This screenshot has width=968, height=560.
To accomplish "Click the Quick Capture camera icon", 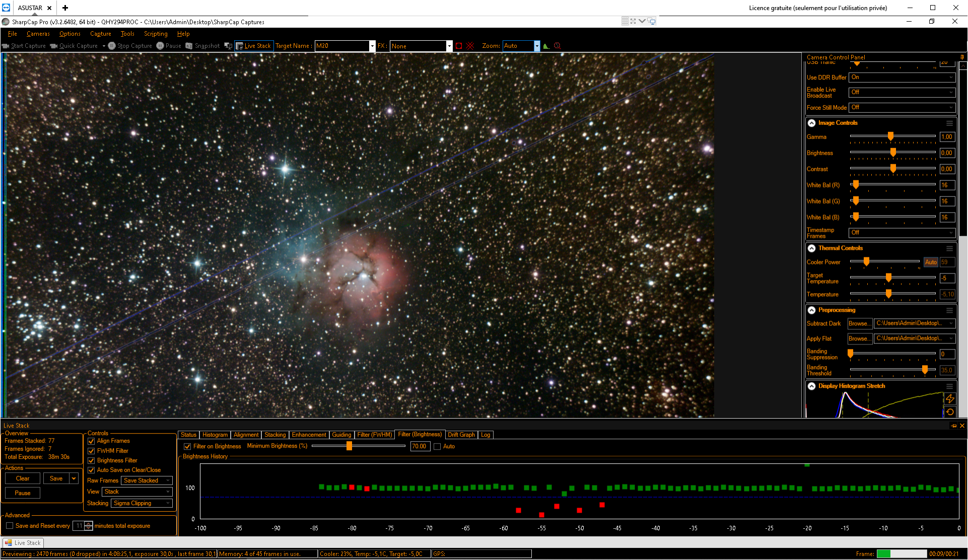I will click(x=54, y=46).
